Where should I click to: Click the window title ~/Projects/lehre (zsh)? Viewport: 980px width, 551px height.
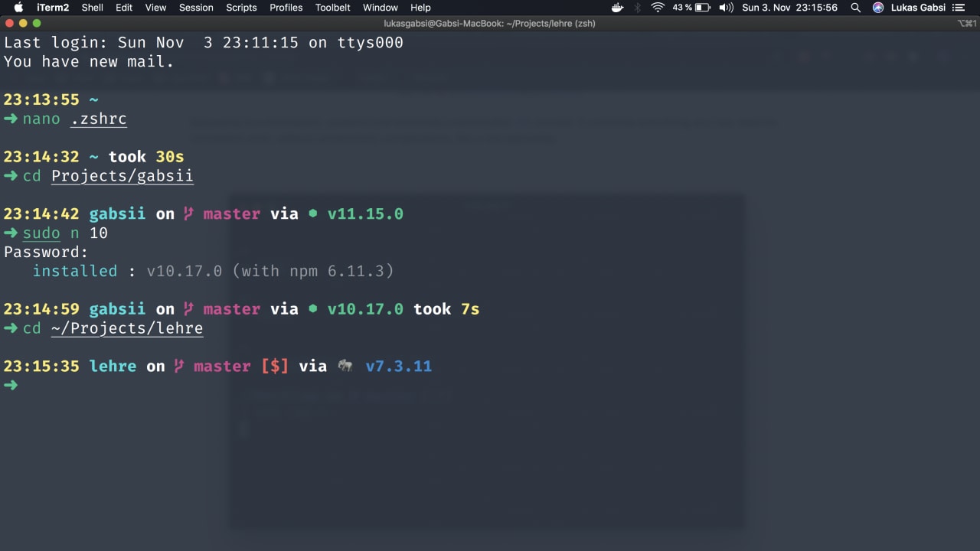click(x=550, y=24)
